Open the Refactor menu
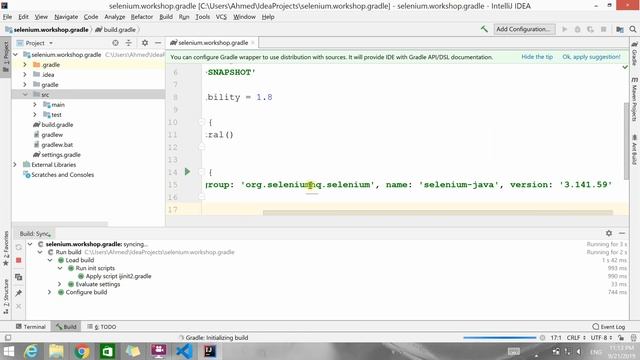 point(142,17)
